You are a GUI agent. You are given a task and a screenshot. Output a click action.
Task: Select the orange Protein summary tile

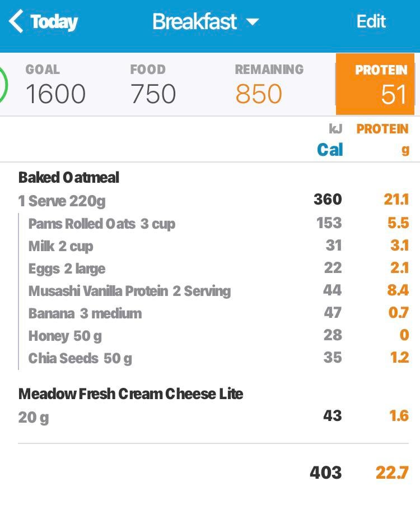[375, 84]
